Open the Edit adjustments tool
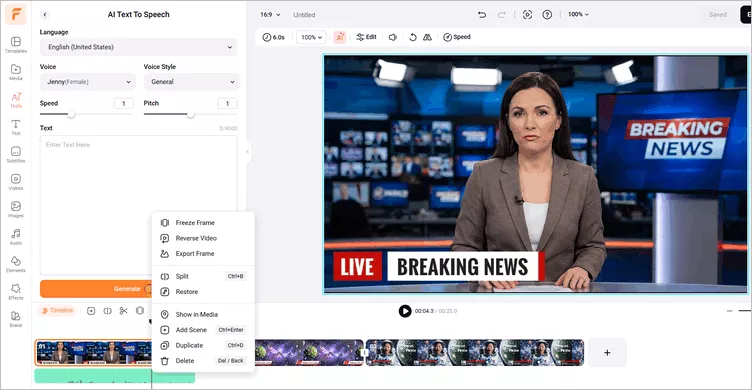The width and height of the screenshot is (752, 390). click(x=366, y=37)
